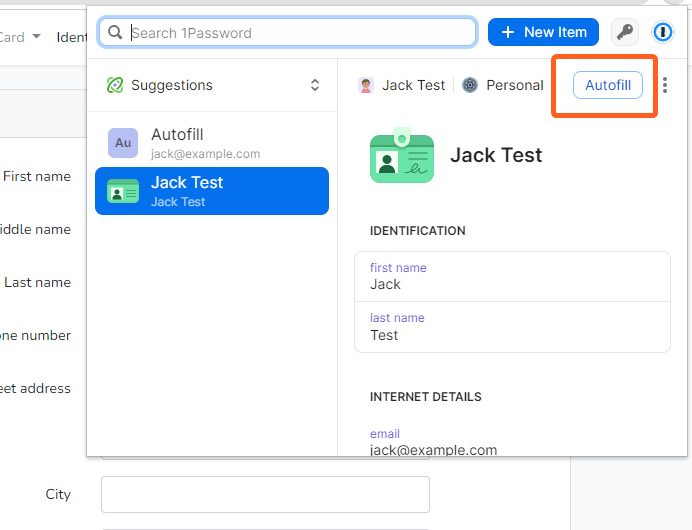The height and width of the screenshot is (530, 692).
Task: Click the green Suggestions icon
Action: tap(115, 85)
